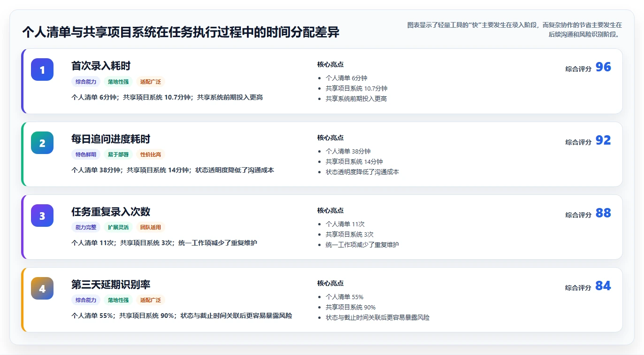Click the number 2 rank badge
The width and height of the screenshot is (644, 355).
(x=42, y=143)
